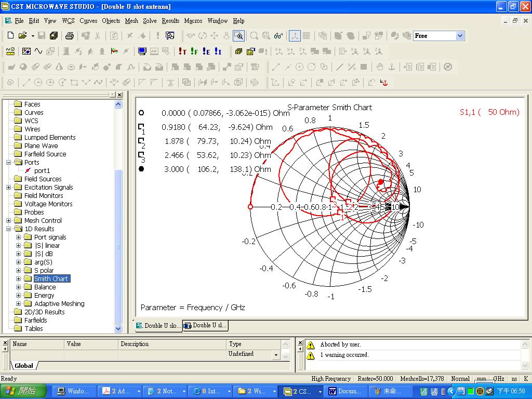Open the Results menu
532x399 pixels.
coord(170,21)
